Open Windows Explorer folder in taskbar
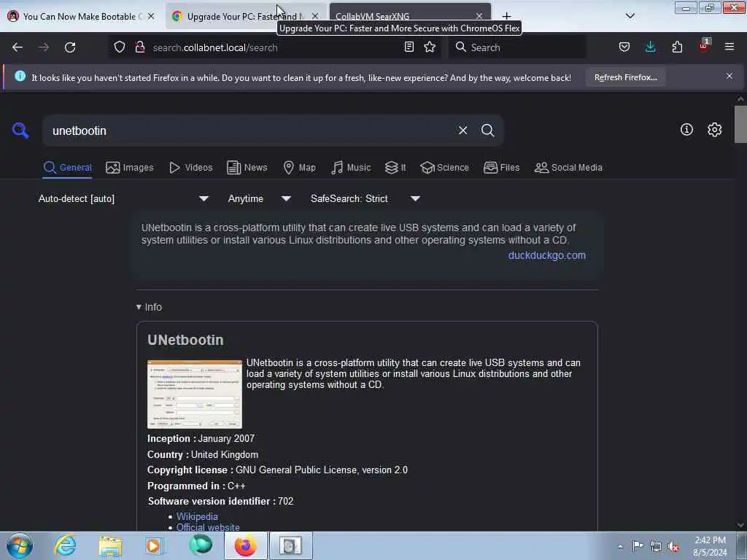This screenshot has height=560, width=747. tap(111, 545)
